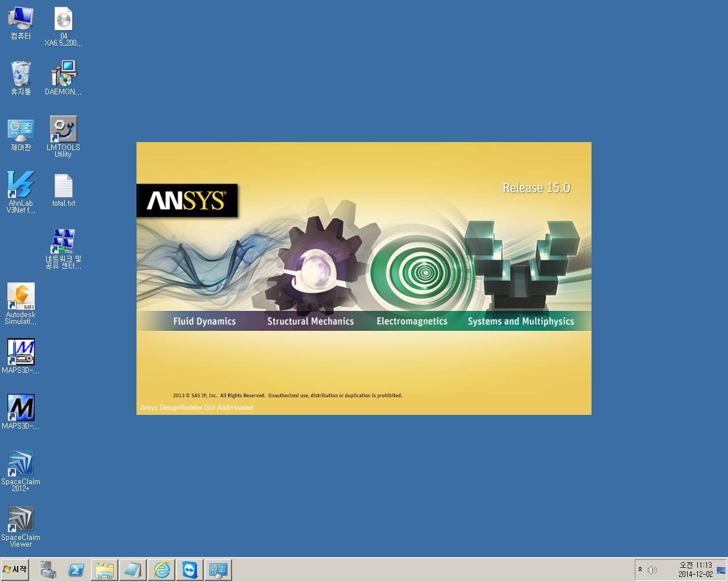The height and width of the screenshot is (582, 728).
Task: Open the 제어판 Control Panel icon
Action: [x=21, y=134]
